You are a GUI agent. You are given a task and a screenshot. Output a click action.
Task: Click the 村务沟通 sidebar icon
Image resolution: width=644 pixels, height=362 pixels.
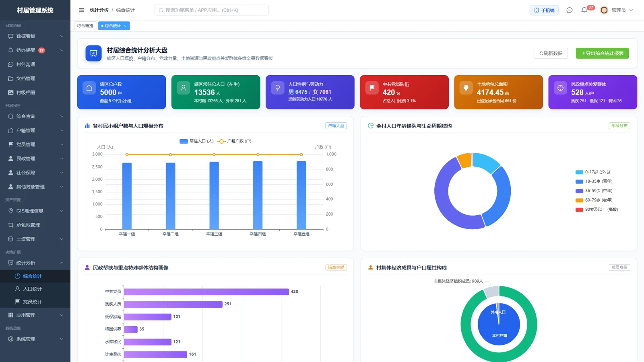(x=11, y=64)
